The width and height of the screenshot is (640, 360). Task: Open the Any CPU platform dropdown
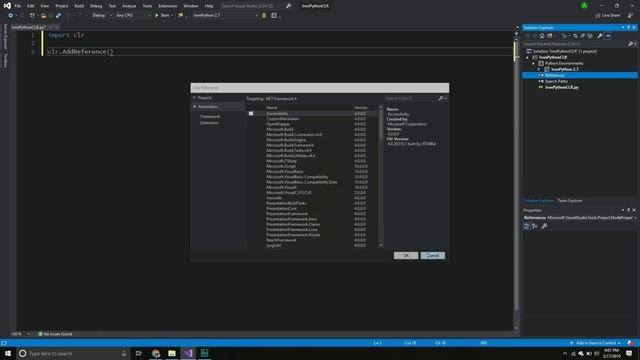point(133,16)
